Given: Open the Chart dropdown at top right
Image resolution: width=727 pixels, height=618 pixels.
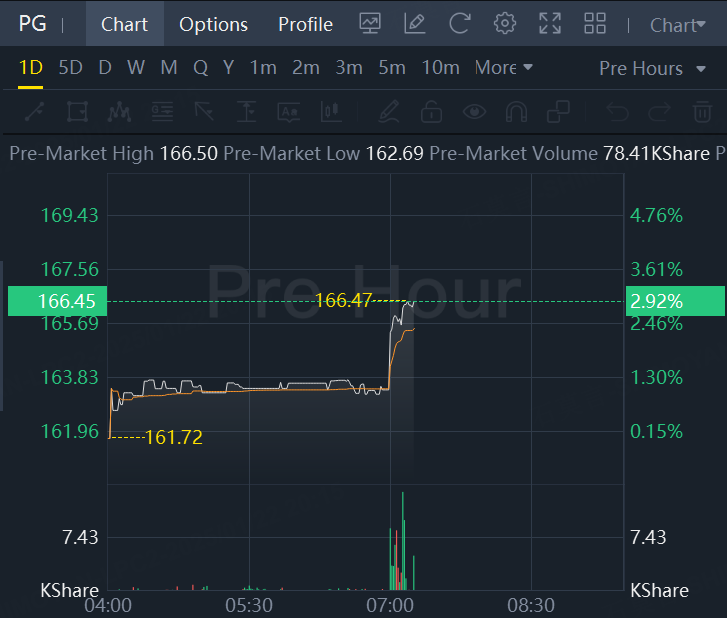Looking at the screenshot, I should pos(678,25).
